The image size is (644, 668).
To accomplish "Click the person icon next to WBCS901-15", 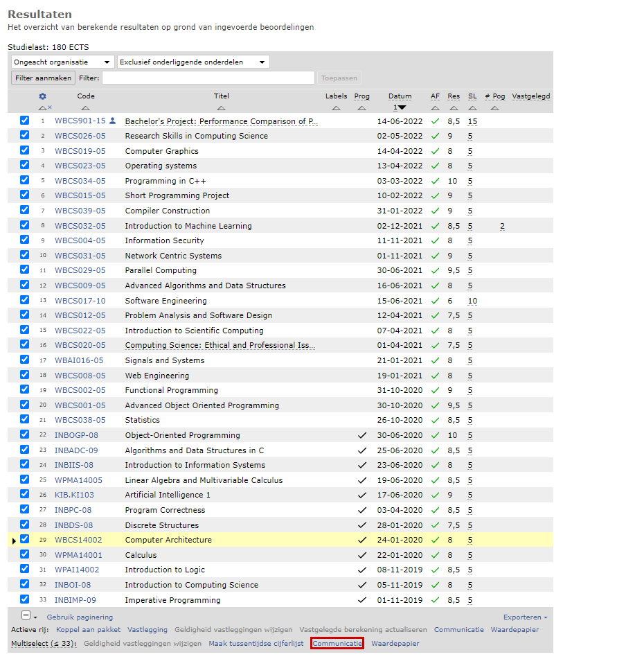I will [x=112, y=120].
